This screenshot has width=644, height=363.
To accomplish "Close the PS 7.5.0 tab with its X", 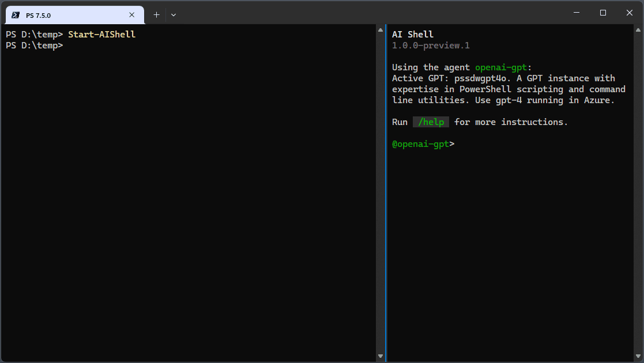I will coord(131,14).
